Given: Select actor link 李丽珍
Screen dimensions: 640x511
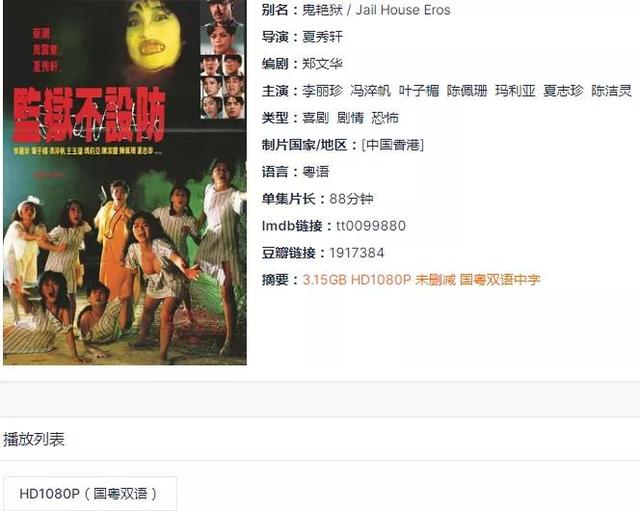Looking at the screenshot, I should pyautogui.click(x=322, y=91).
